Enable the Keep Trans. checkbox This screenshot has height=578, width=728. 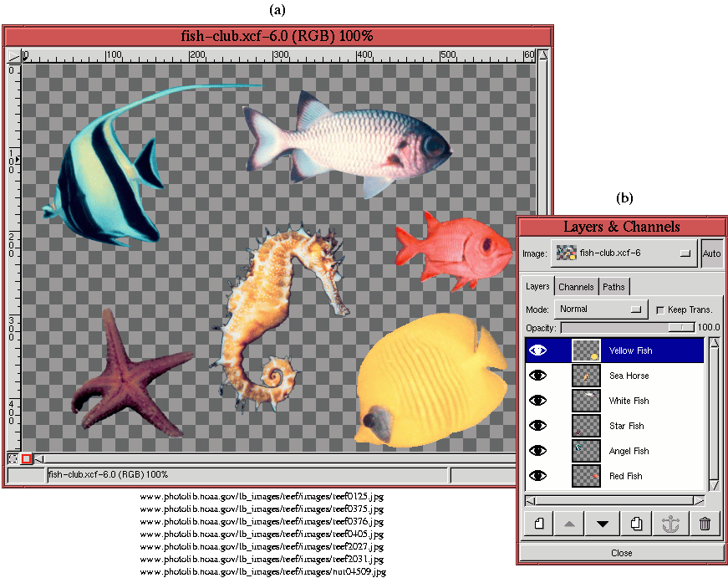click(x=660, y=309)
